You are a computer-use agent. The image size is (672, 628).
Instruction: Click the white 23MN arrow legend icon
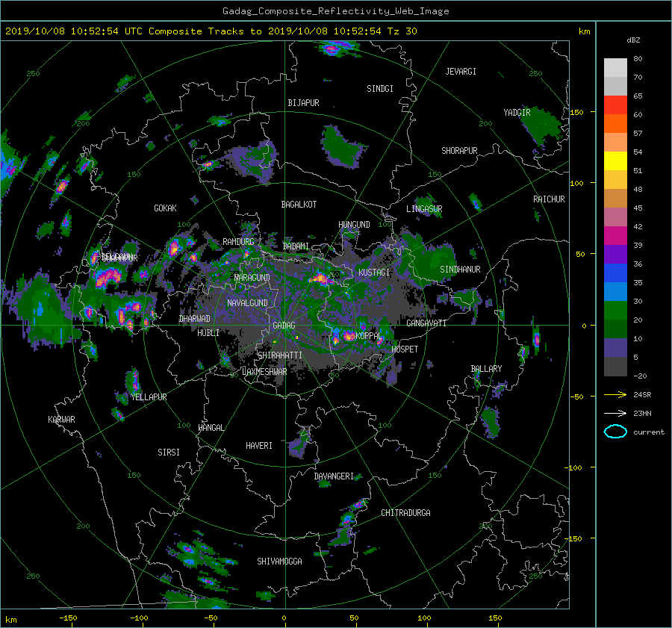pos(615,413)
